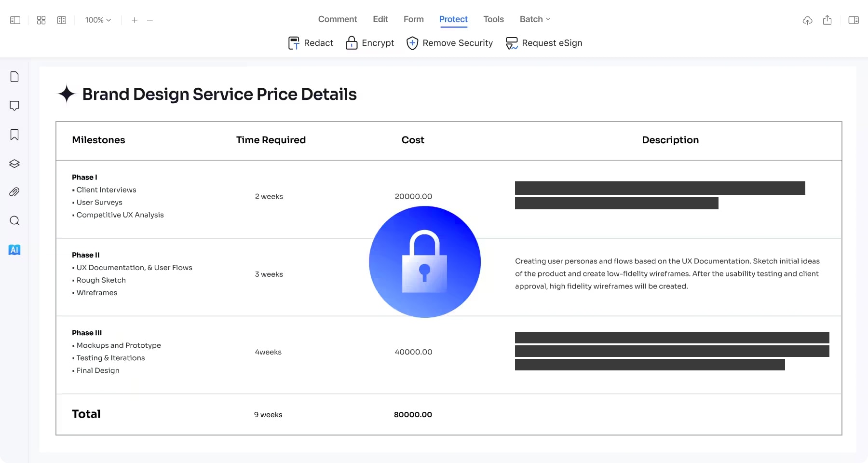Open the layers sidebar icon
Image resolution: width=868 pixels, height=463 pixels.
click(14, 163)
